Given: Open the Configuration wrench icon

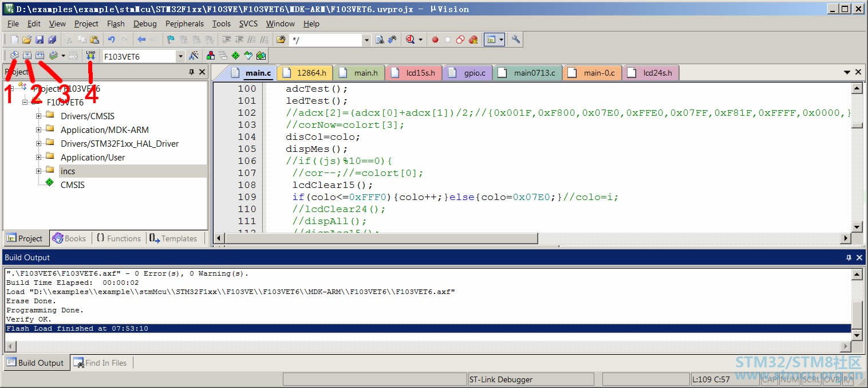Looking at the screenshot, I should coord(516,40).
